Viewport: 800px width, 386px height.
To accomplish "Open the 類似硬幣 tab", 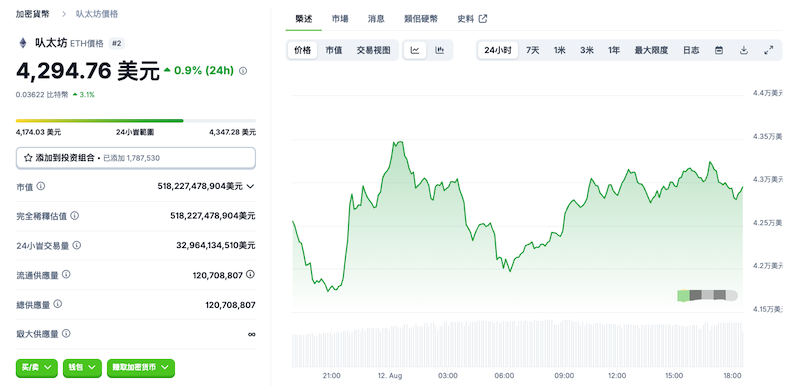I will coord(421,19).
